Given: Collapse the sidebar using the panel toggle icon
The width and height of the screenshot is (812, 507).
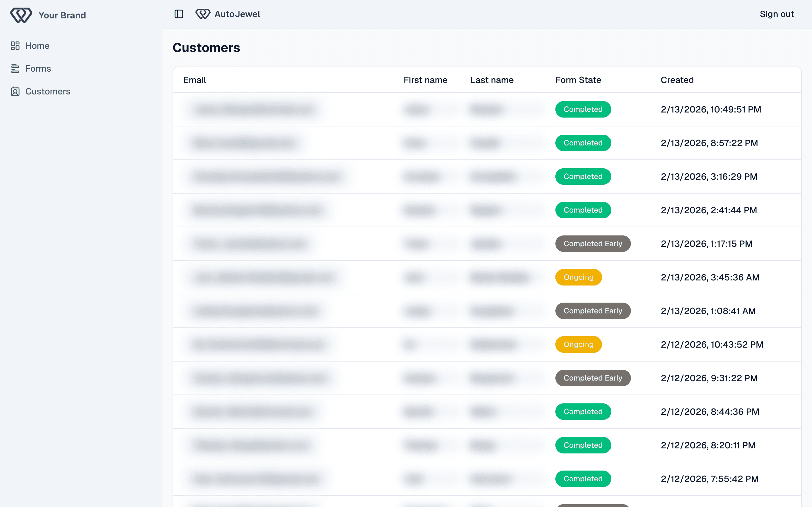Looking at the screenshot, I should click(179, 14).
